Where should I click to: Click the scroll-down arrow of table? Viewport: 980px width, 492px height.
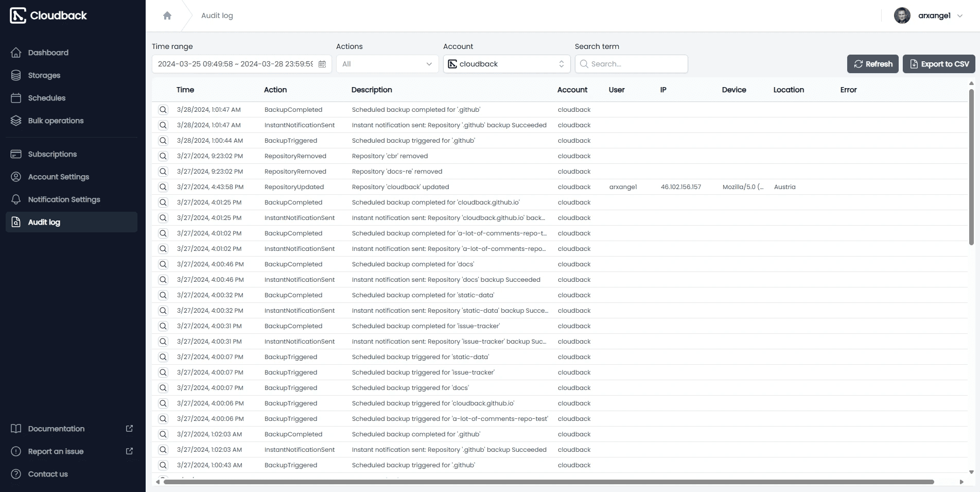pos(971,472)
